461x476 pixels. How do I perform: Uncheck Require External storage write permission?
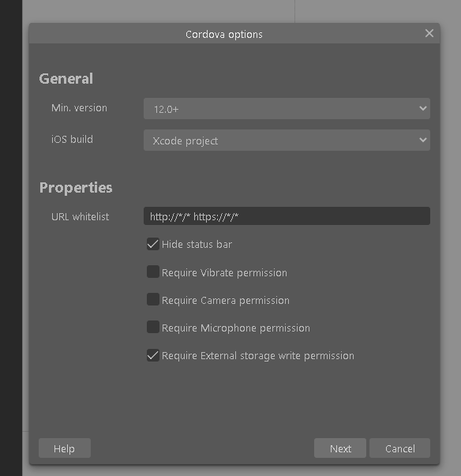coord(153,355)
